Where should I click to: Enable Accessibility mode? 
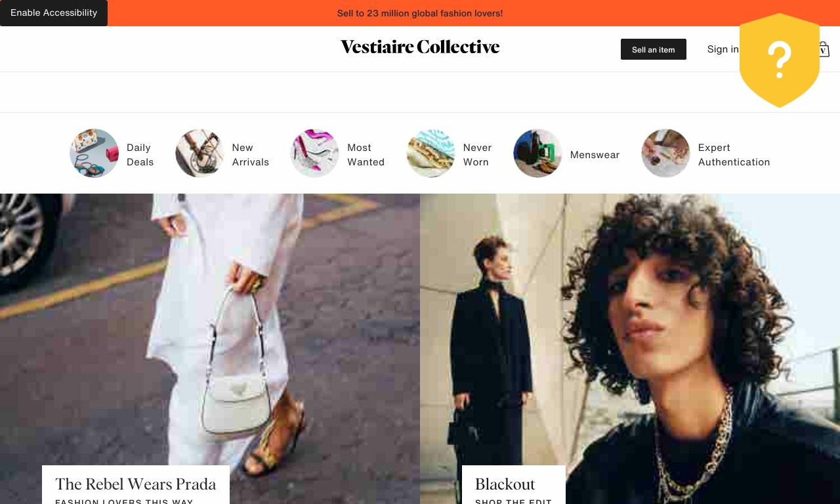click(54, 13)
